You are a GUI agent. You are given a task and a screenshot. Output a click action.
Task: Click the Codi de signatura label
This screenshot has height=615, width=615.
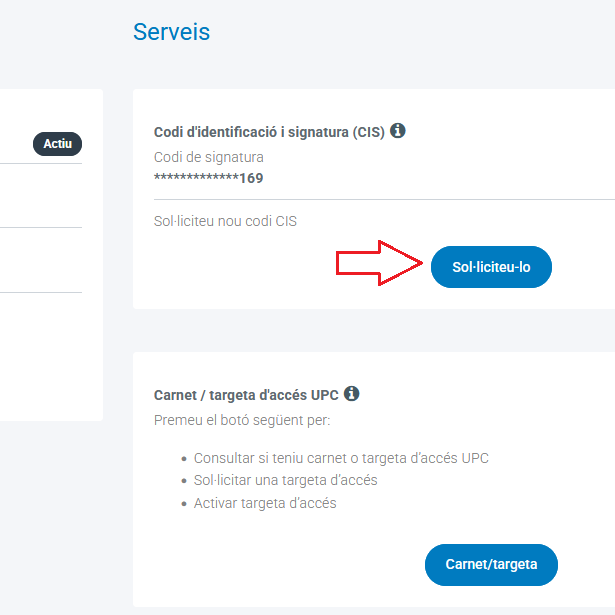(x=209, y=157)
